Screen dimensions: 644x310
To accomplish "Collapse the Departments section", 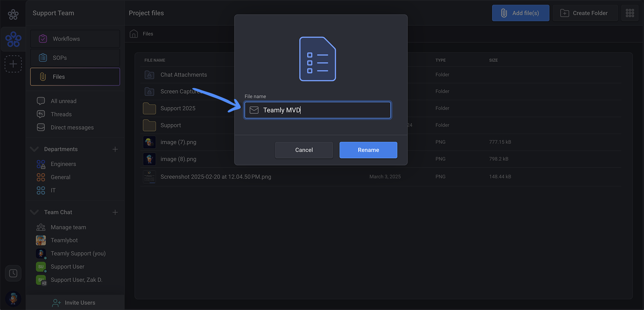I will point(34,149).
